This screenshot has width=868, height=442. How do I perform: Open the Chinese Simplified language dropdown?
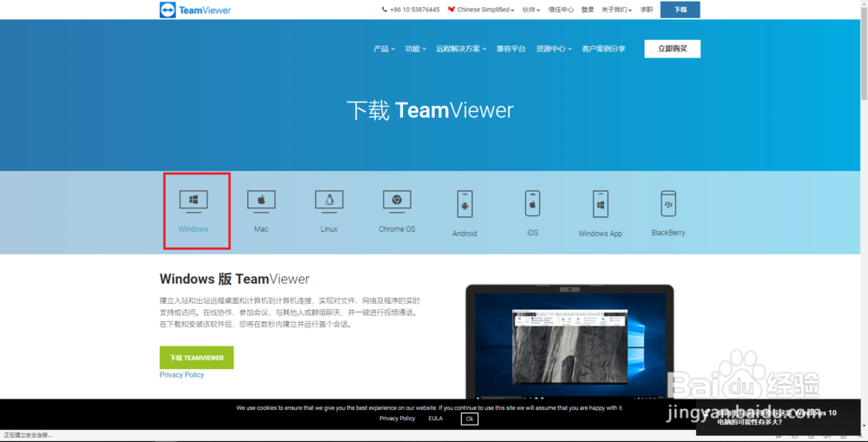481,10
